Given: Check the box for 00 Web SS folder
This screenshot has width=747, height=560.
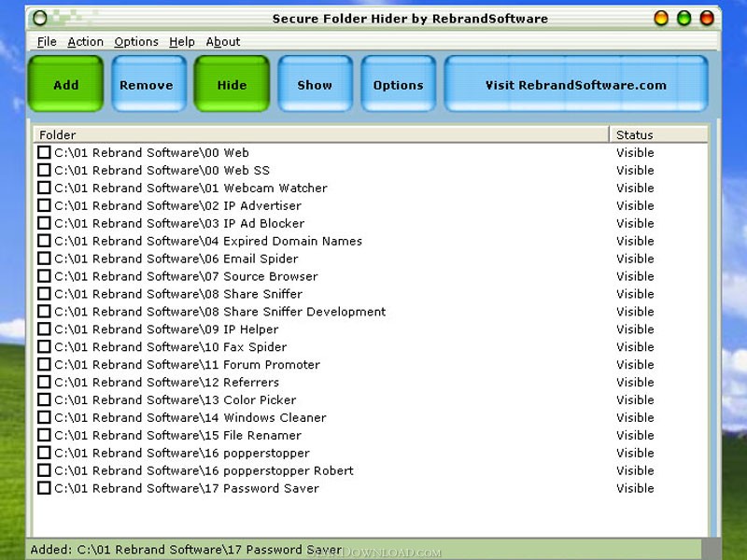Looking at the screenshot, I should click(x=44, y=170).
